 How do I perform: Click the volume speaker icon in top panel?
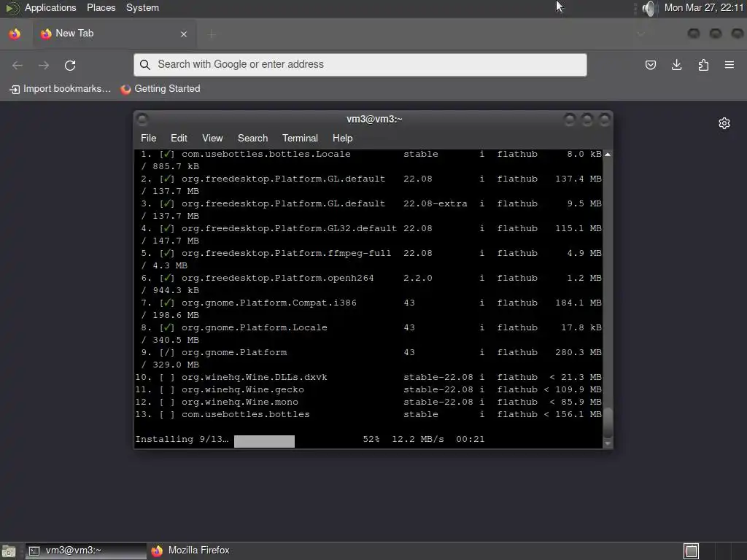(648, 8)
